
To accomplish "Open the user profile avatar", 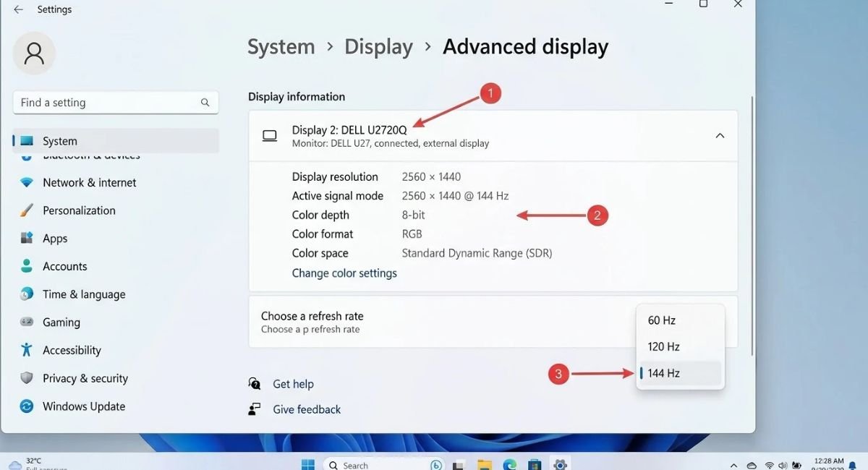I will tap(34, 53).
